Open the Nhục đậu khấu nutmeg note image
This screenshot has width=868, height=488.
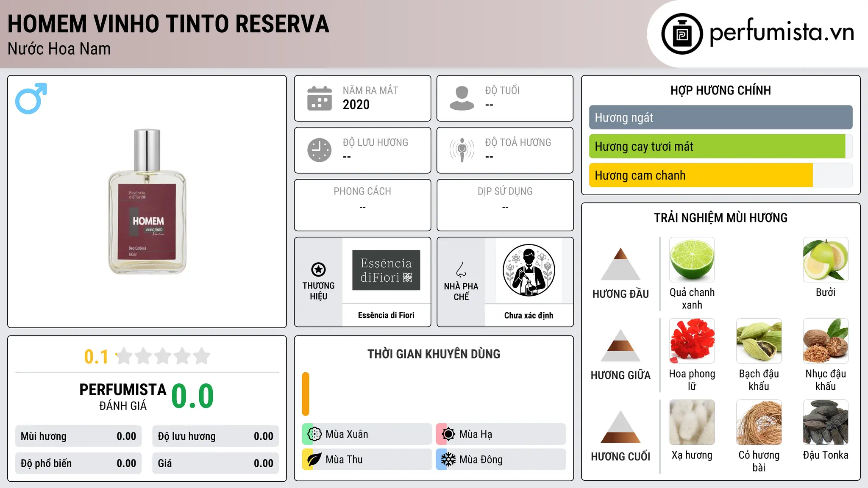click(826, 341)
